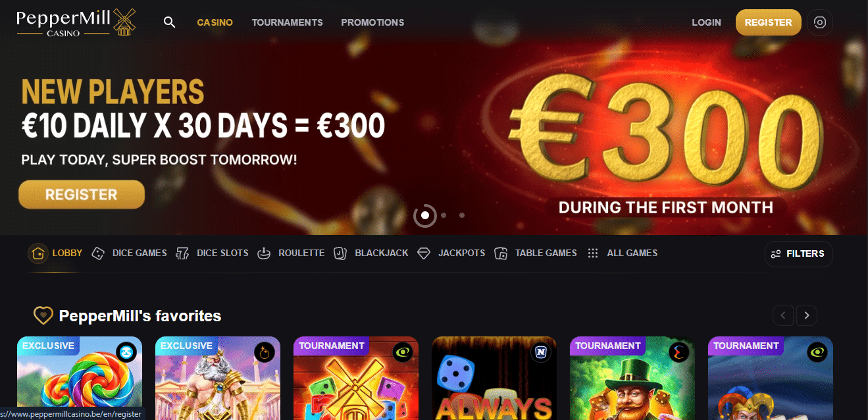This screenshot has width=868, height=420.
Task: Select the Dice Slots category icon
Action: [x=182, y=253]
